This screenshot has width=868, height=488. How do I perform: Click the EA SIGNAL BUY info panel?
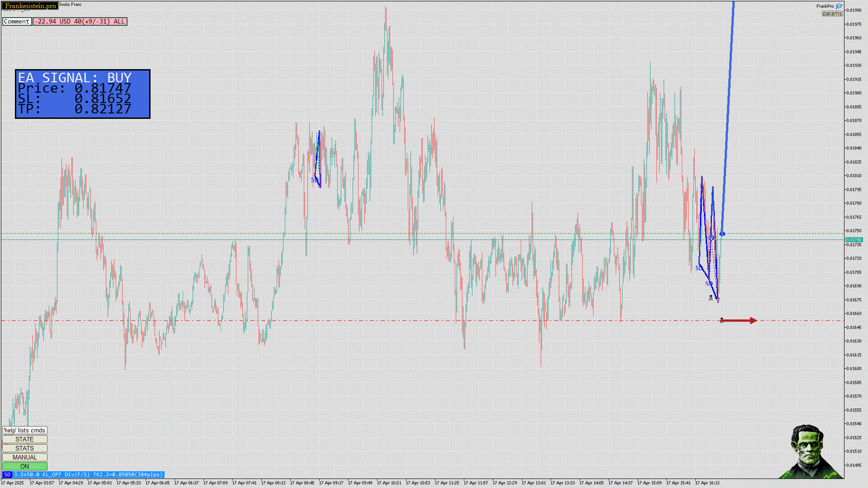pos(83,94)
